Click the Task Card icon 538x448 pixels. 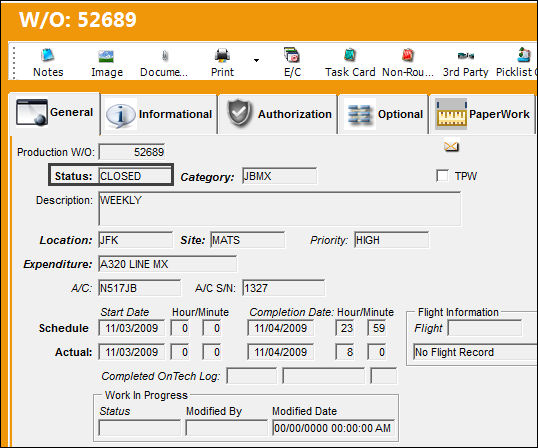coord(350,55)
